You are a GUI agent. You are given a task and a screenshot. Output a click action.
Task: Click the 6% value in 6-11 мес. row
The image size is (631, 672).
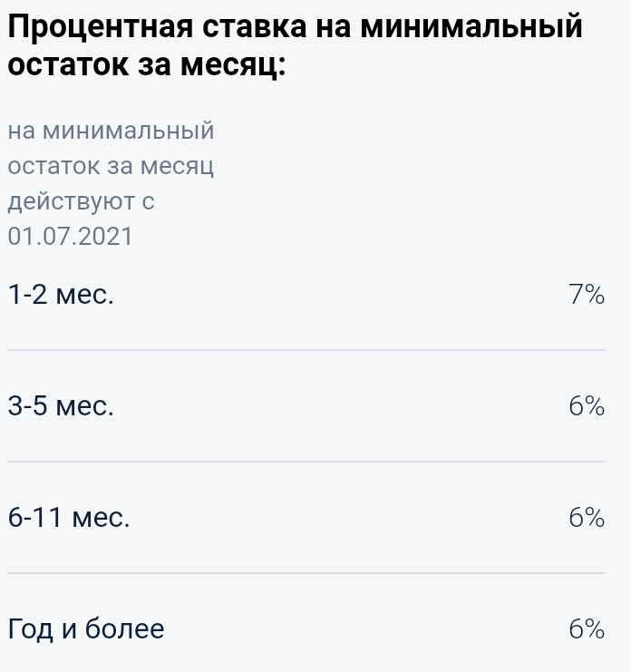pyautogui.click(x=587, y=517)
